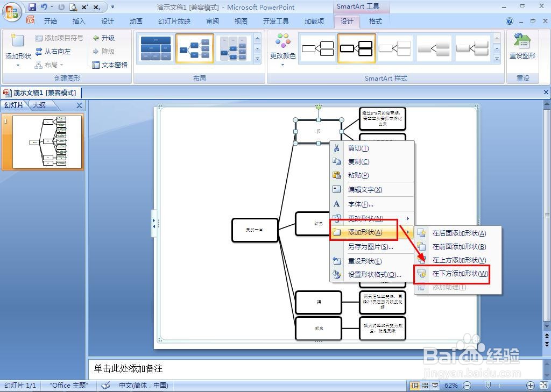This screenshot has height=392, width=551.
Task: Fit slide to window icon in status bar
Action: click(x=543, y=386)
